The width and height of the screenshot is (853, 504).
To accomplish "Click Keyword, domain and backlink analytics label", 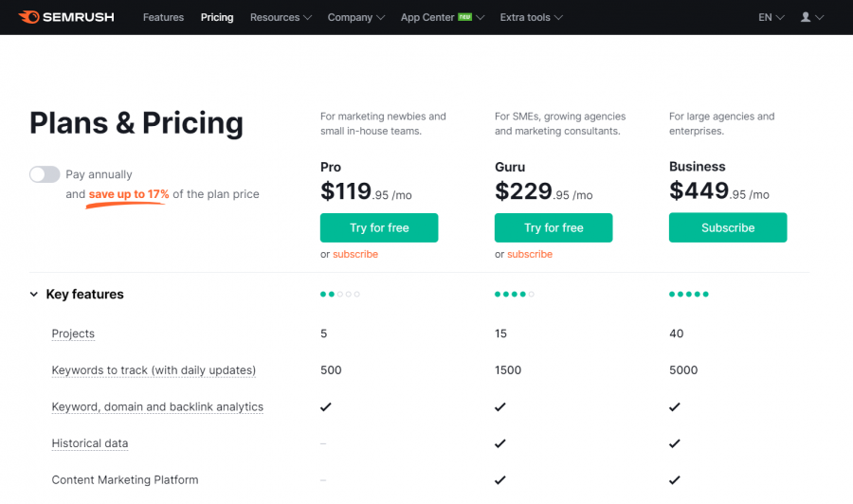I will [x=157, y=406].
